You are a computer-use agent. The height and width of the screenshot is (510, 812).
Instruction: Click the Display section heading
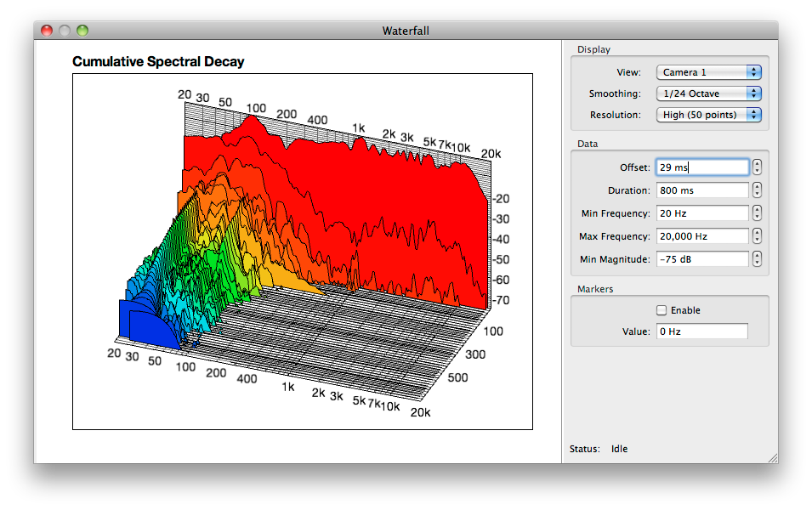click(594, 49)
